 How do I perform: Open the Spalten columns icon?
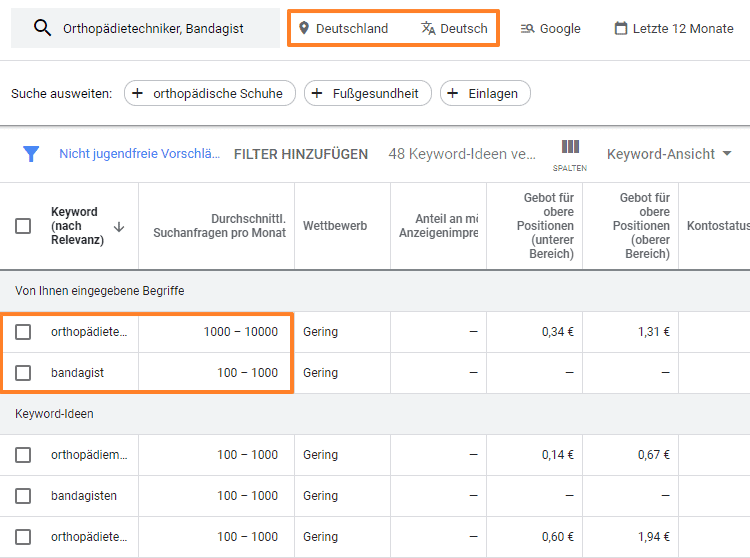[570, 147]
